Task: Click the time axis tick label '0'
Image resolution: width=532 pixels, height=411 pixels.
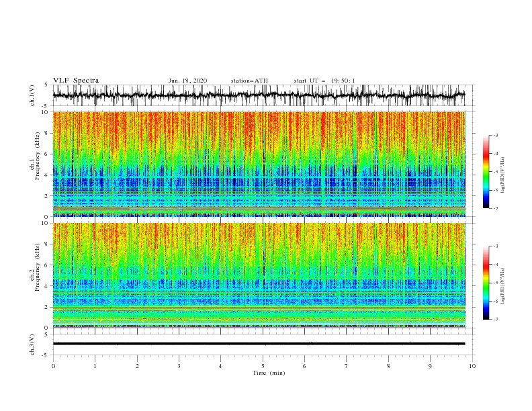Action: pos(53,366)
